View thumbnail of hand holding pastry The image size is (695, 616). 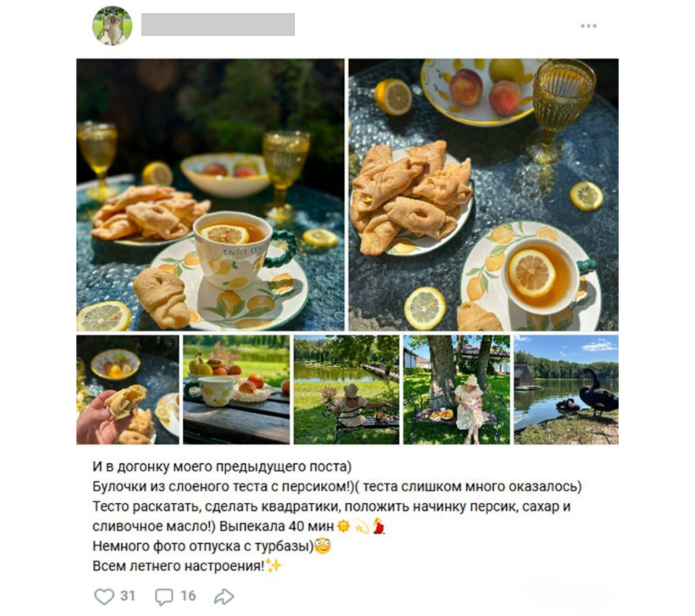[x=128, y=389]
